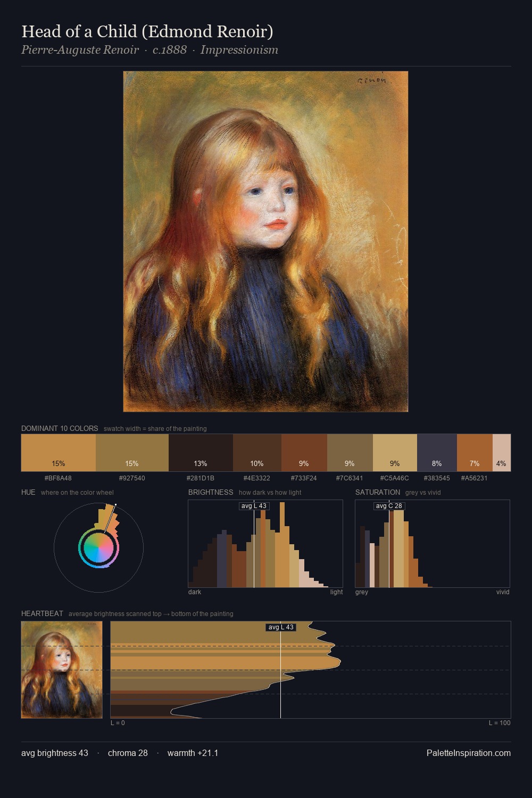Click the Pierre-Auguste Renoir artist name
Image resolution: width=532 pixels, height=798 pixels.
tap(80, 50)
